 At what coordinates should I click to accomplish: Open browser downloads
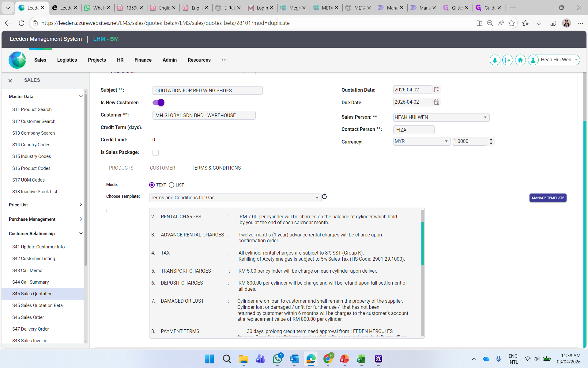point(539,23)
